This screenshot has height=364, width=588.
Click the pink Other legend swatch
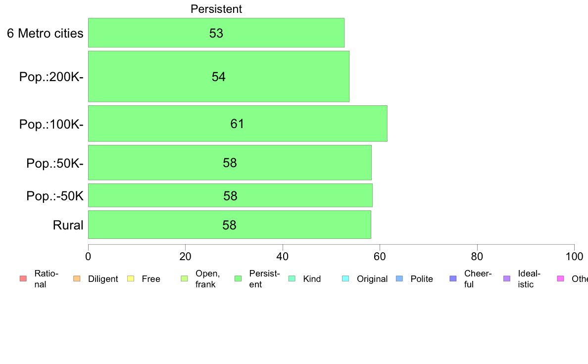tap(561, 278)
